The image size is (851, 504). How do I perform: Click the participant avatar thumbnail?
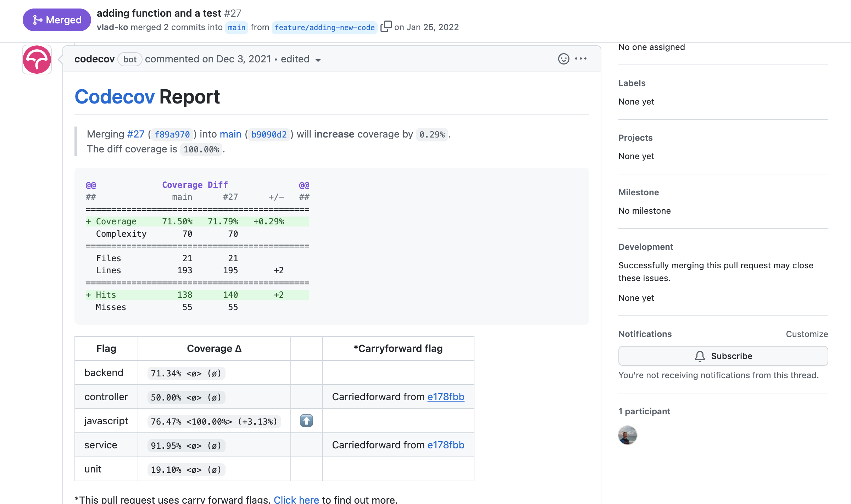point(628,436)
